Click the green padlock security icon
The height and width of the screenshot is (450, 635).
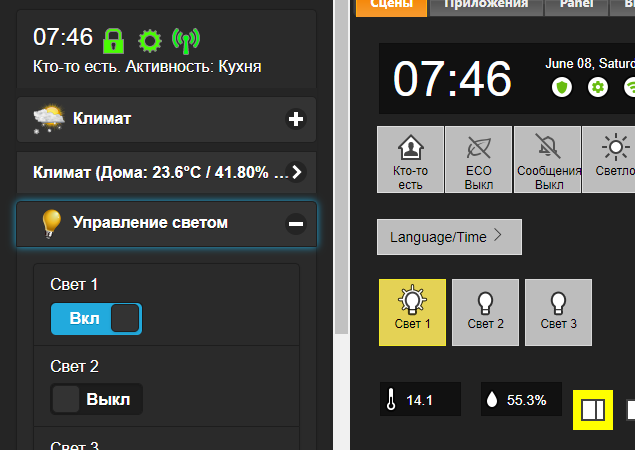coord(113,41)
